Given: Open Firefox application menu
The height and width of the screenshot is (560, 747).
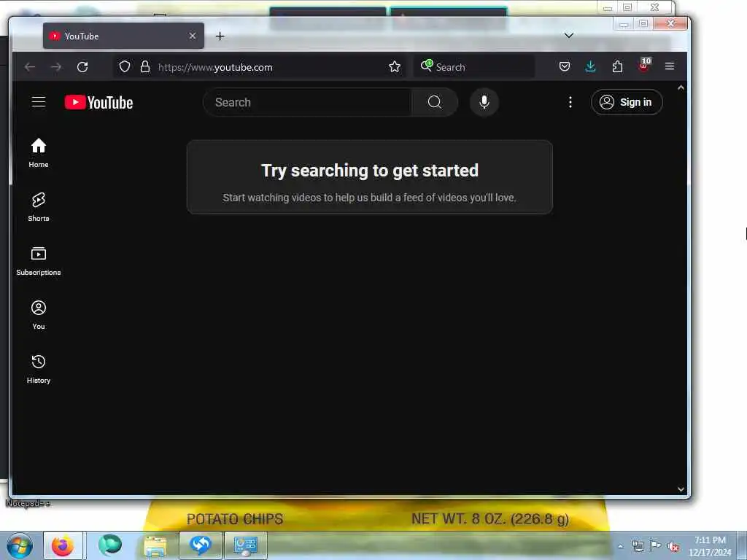Looking at the screenshot, I should [670, 66].
